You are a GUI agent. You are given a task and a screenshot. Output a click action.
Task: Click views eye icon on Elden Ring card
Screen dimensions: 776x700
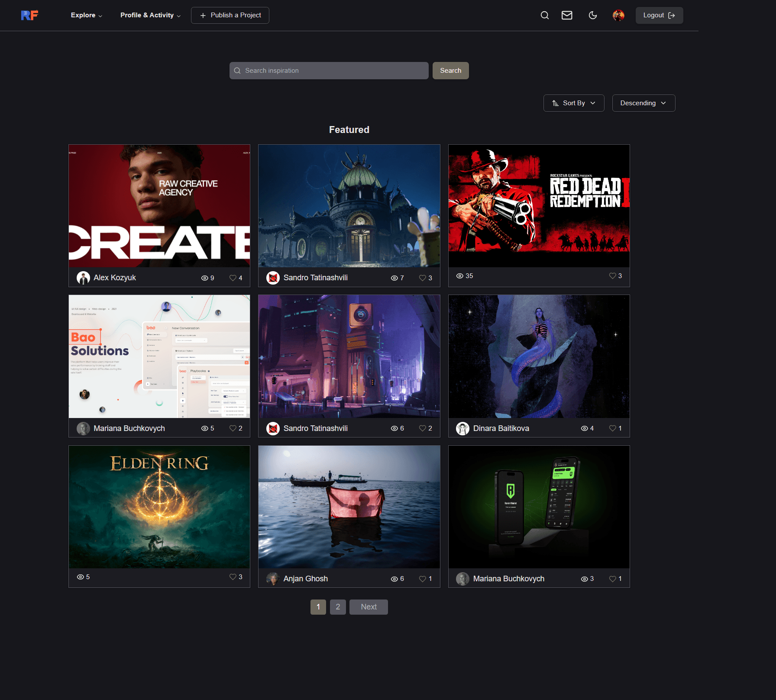pyautogui.click(x=81, y=577)
